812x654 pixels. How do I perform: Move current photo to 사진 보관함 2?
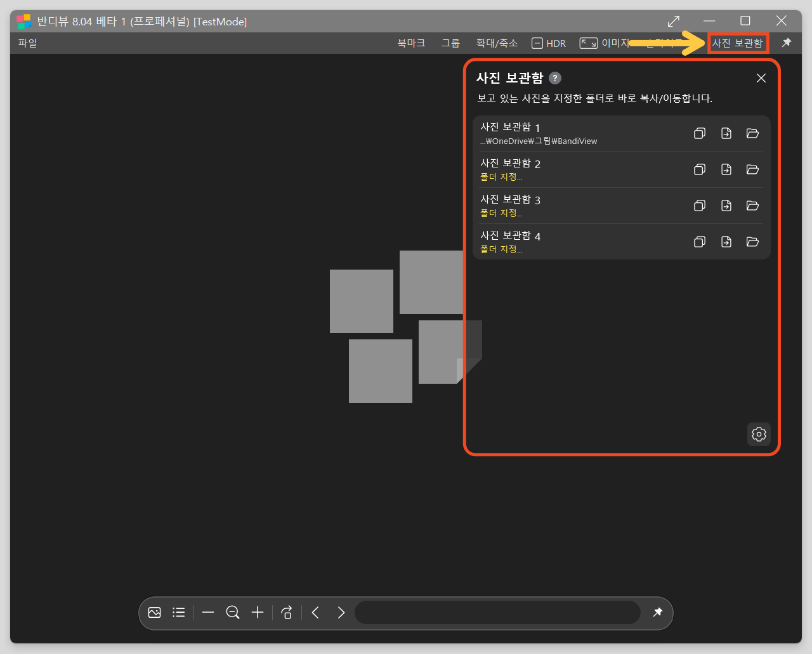click(x=726, y=169)
